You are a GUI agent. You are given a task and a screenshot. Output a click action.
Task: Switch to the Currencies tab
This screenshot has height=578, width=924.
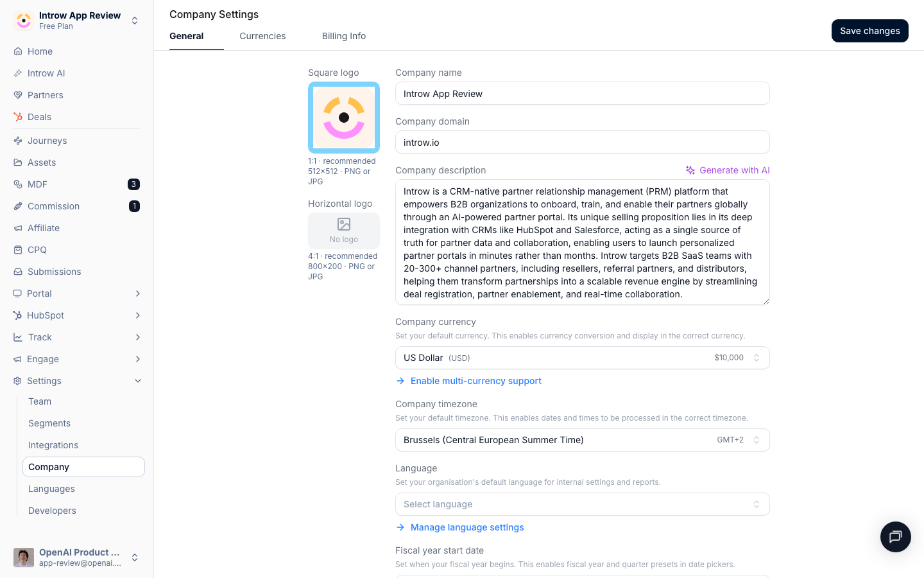(x=262, y=36)
